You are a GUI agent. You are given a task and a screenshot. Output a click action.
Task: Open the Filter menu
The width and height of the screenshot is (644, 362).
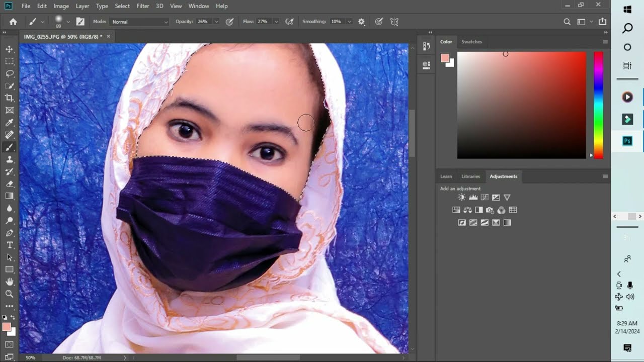point(143,6)
